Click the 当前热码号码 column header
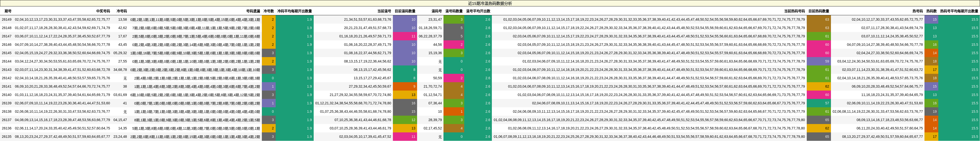980x141 pixels. (794, 11)
